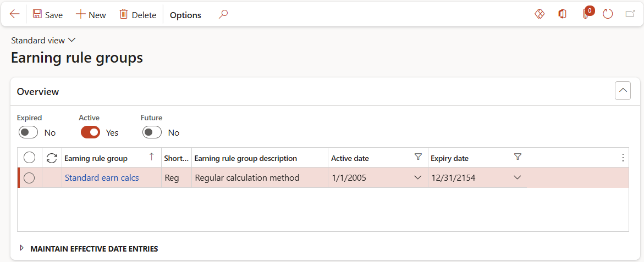This screenshot has height=262, width=644.
Task: Turn off the Active switch
Action: pos(90,132)
